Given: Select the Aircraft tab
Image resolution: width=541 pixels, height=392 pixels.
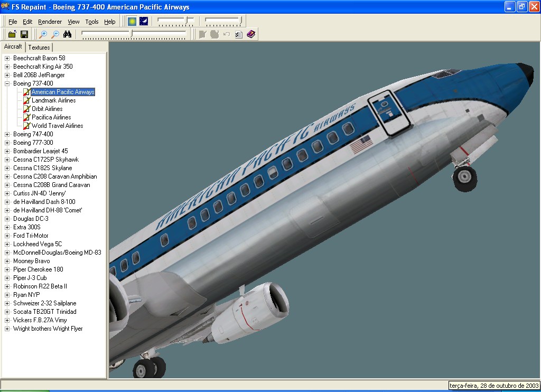Looking at the screenshot, I should coord(13,46).
